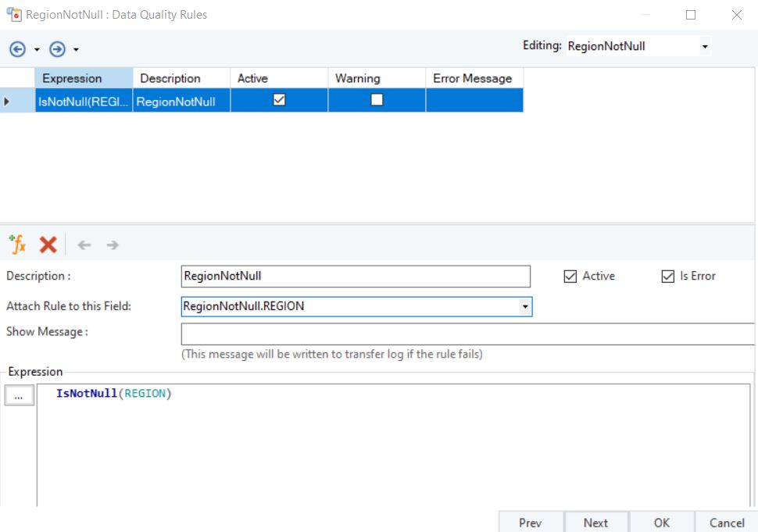Click the Next button
The image size is (758, 532).
tap(595, 523)
